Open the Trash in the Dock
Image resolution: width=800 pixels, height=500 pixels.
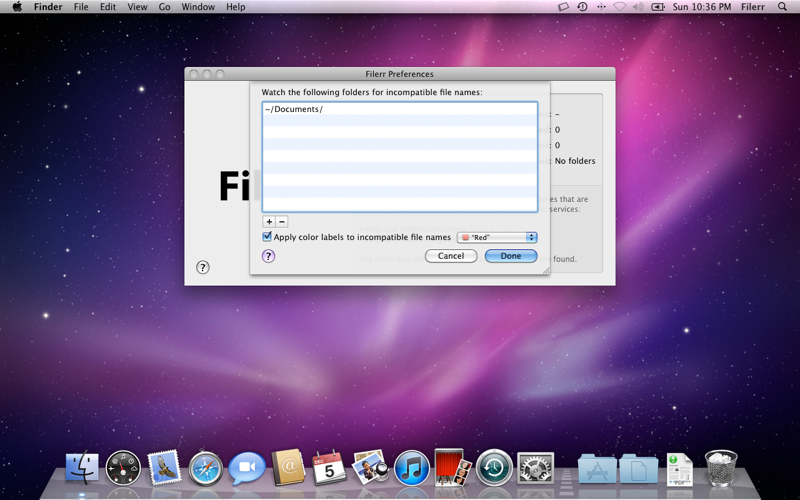721,468
